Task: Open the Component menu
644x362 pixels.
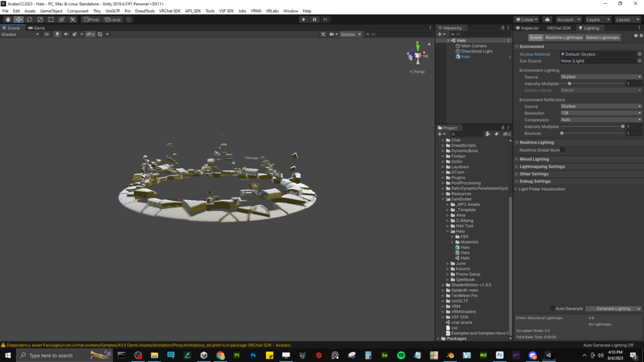Action: (78, 11)
